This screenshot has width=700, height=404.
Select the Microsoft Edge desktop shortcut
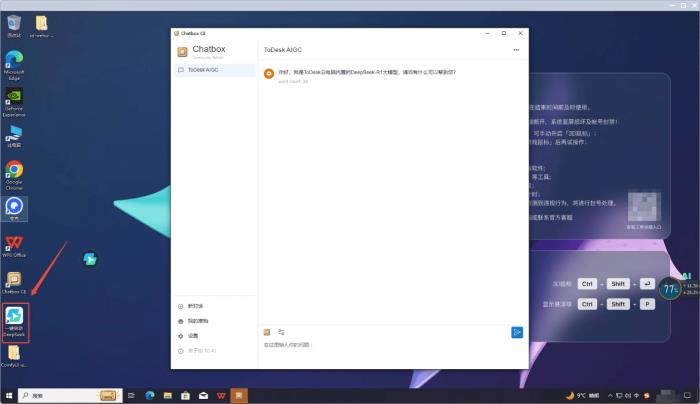(14, 65)
